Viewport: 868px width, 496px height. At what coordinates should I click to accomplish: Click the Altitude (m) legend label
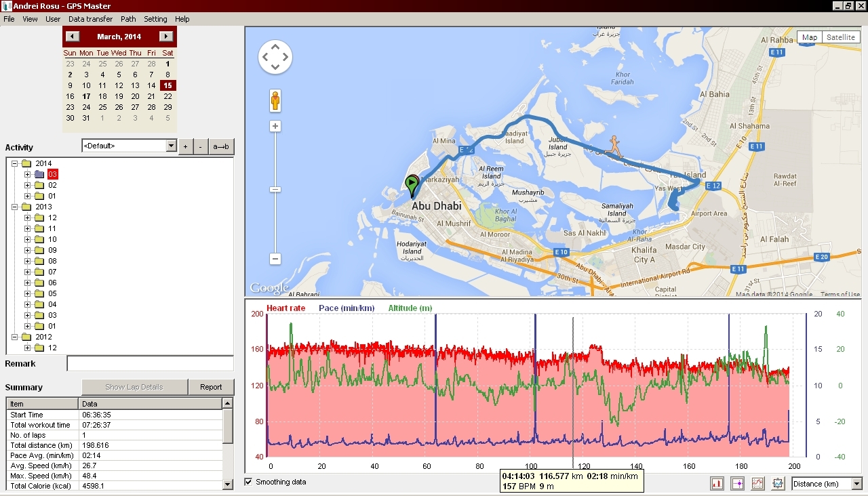click(410, 308)
